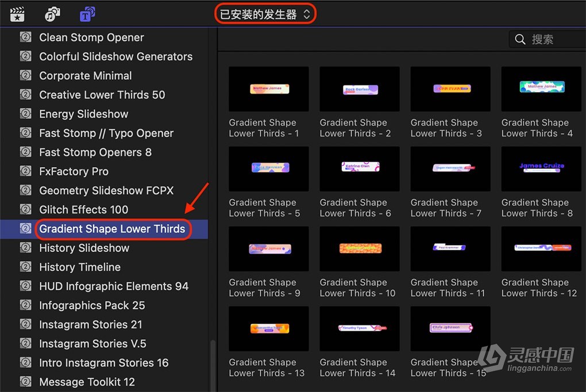The image size is (586, 392).
Task: Choose Gradient Shape Lower Thirds - 14 thumbnail
Action: [360, 328]
